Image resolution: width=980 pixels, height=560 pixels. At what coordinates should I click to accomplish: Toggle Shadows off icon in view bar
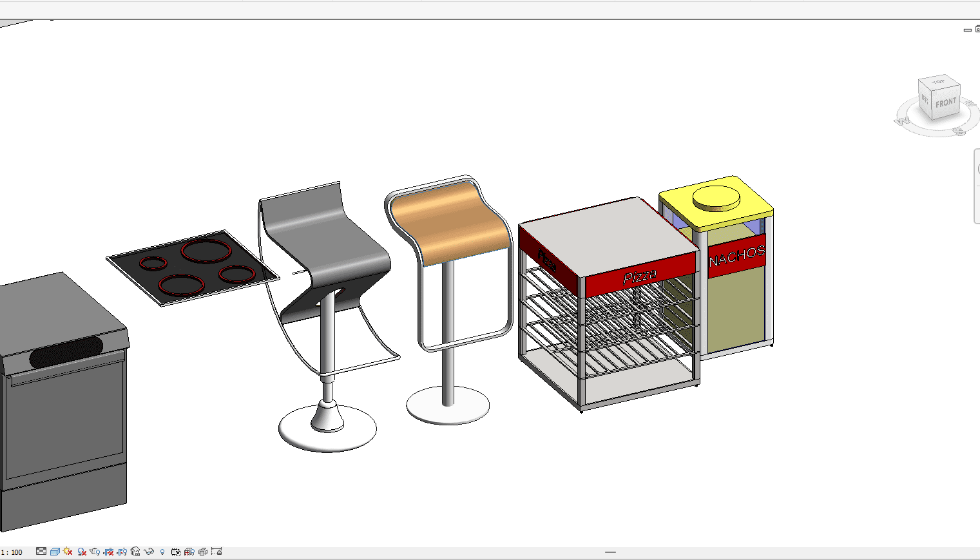pyautogui.click(x=82, y=552)
